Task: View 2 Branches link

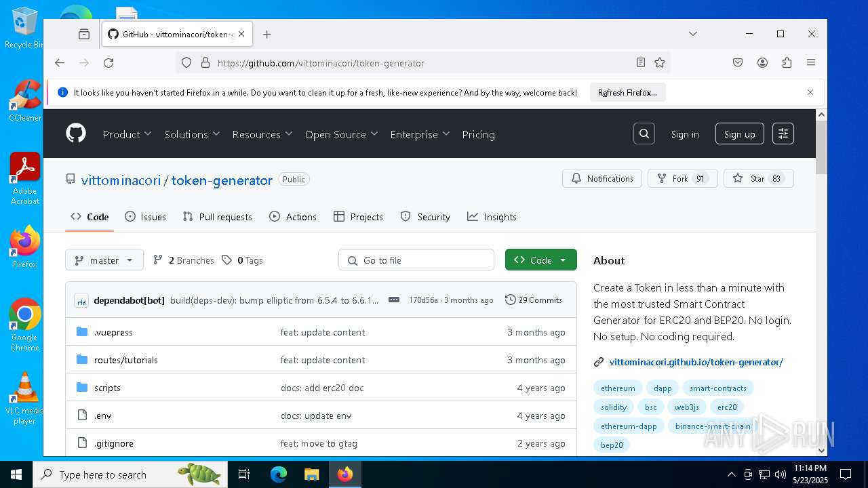Action: [x=184, y=260]
